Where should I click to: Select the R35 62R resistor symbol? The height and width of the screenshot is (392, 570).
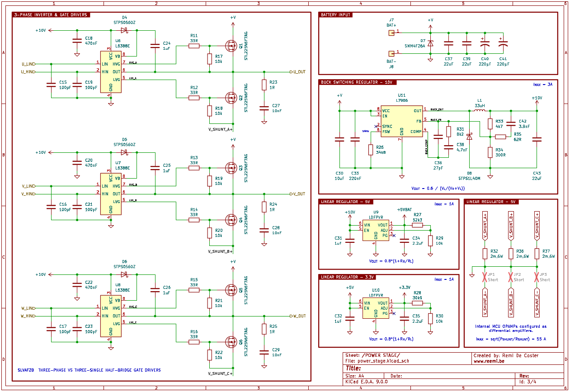point(501,136)
